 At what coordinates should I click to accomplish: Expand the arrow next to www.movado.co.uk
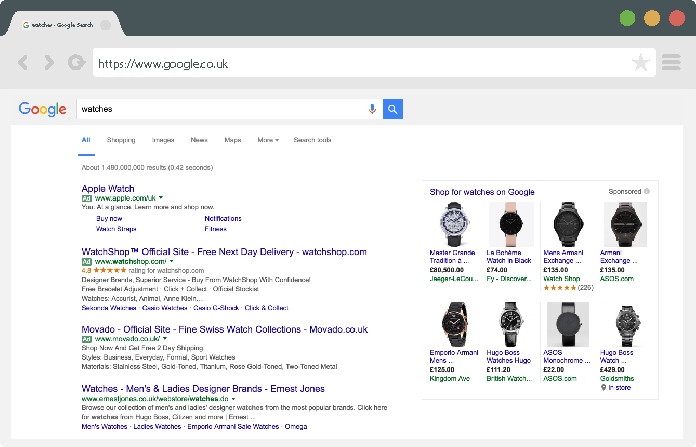coord(165,338)
